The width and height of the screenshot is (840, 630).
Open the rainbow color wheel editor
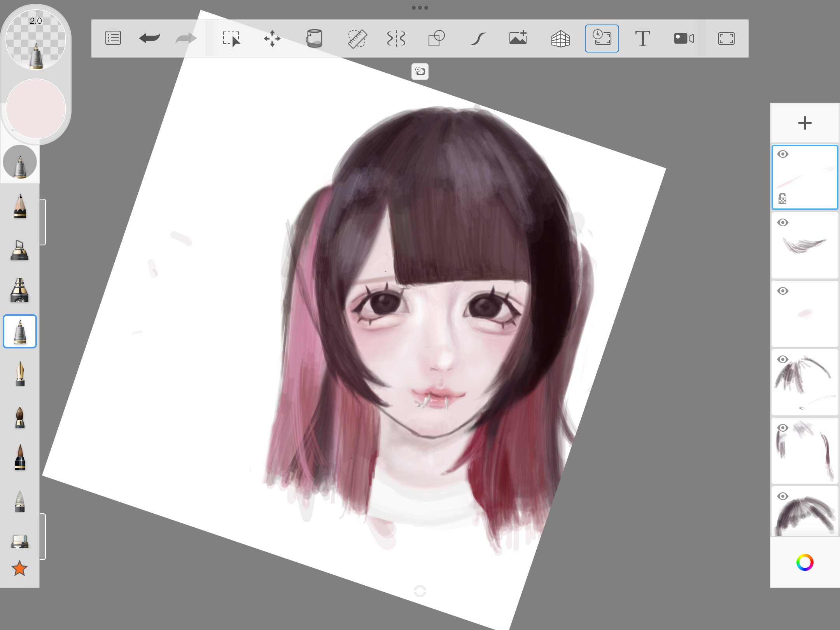(805, 562)
